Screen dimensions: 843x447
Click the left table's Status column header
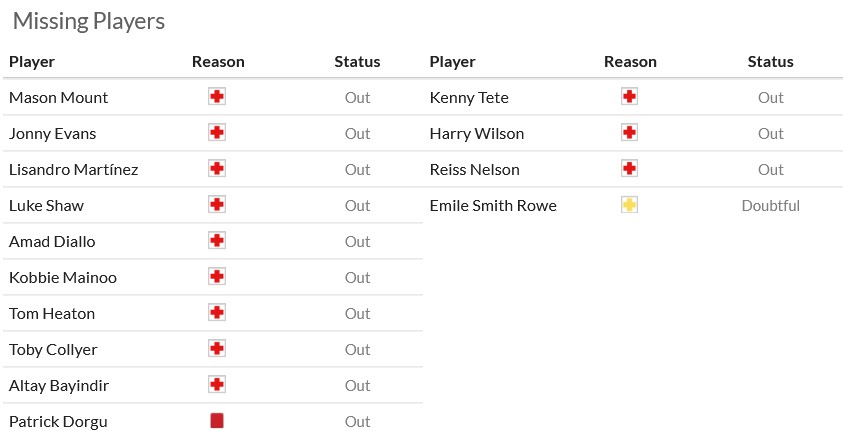point(357,61)
